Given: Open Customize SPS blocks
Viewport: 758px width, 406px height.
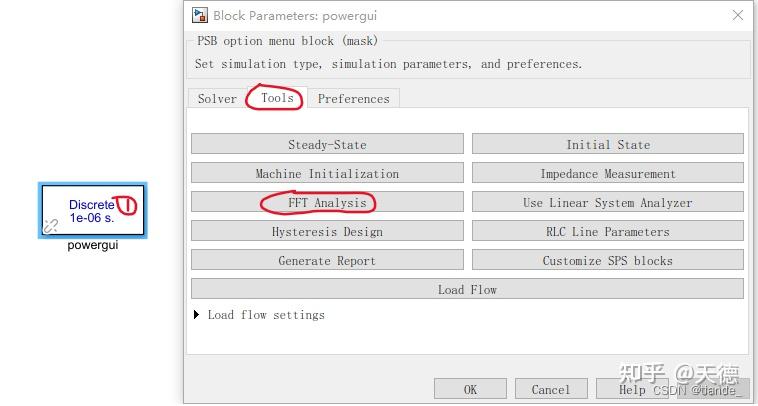Looking at the screenshot, I should pos(607,261).
